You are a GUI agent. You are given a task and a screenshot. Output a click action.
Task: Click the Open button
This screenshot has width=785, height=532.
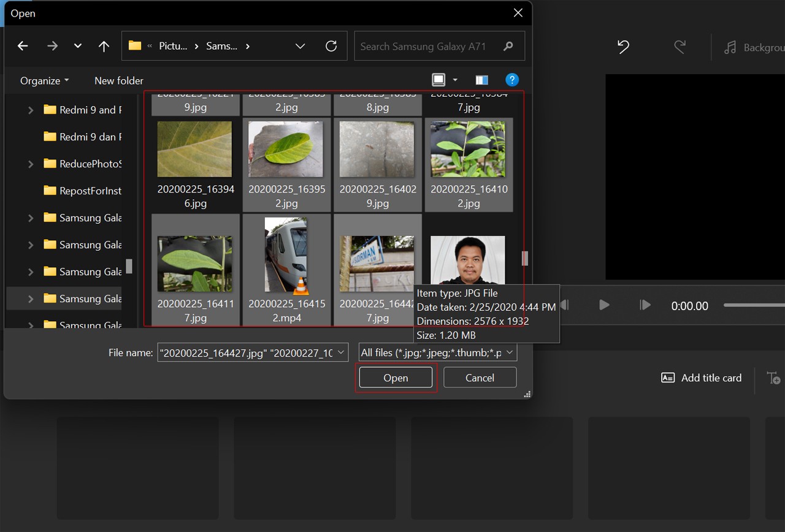tap(396, 378)
